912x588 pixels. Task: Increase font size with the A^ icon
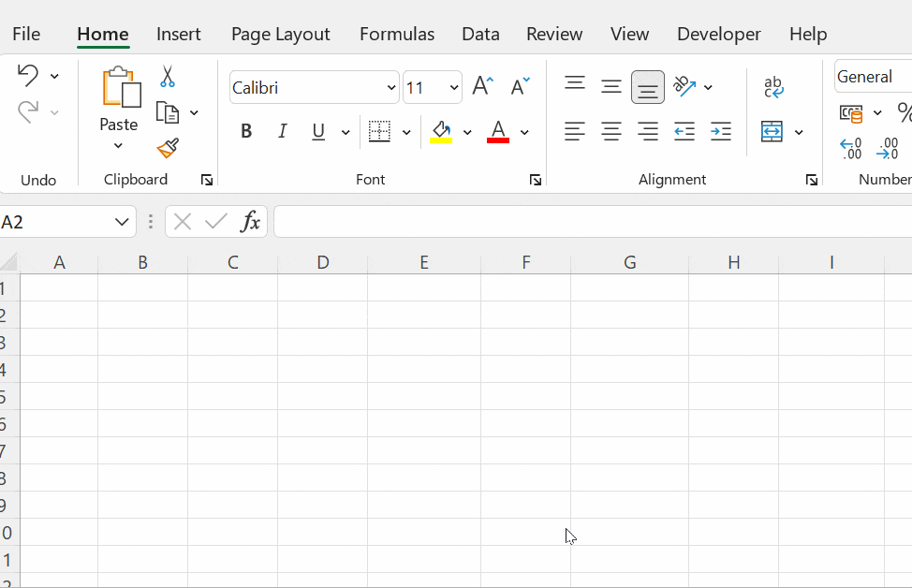point(481,85)
